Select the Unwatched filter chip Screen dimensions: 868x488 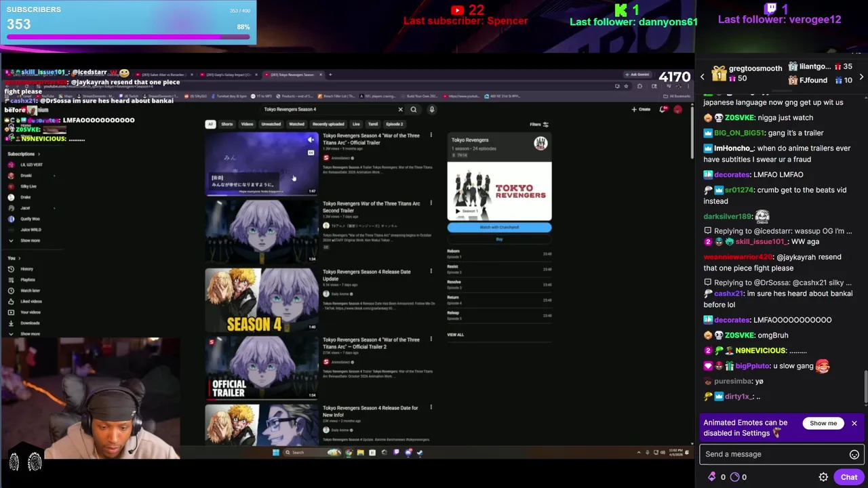click(x=271, y=124)
